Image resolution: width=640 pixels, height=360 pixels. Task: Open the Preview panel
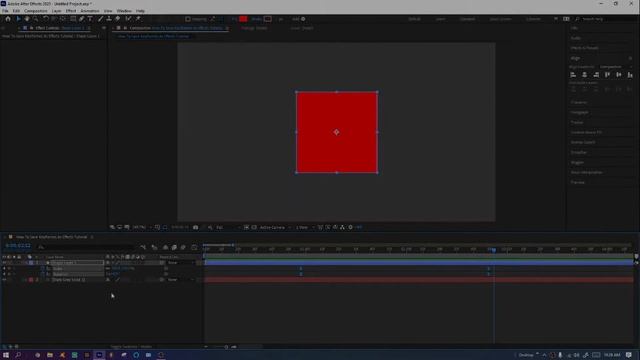click(578, 182)
